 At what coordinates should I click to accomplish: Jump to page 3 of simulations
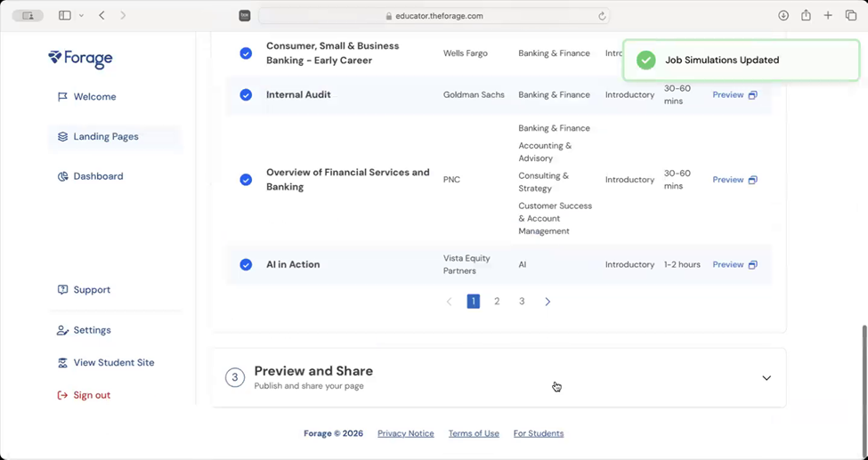tap(522, 302)
